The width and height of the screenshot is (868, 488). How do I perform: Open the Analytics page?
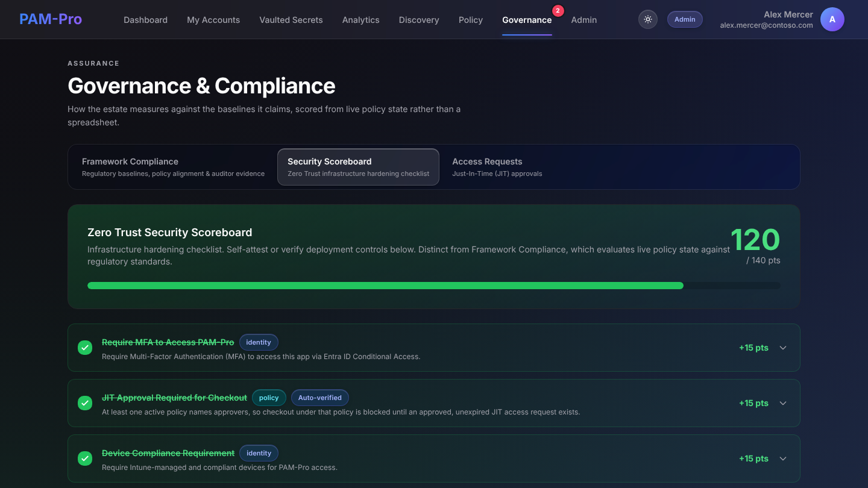360,20
